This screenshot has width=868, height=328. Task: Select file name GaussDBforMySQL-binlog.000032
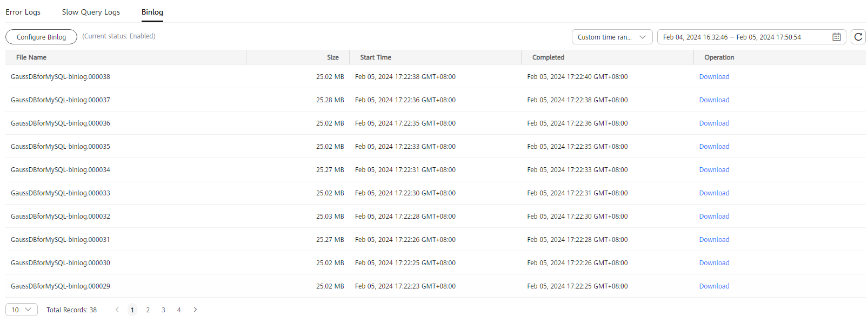61,217
